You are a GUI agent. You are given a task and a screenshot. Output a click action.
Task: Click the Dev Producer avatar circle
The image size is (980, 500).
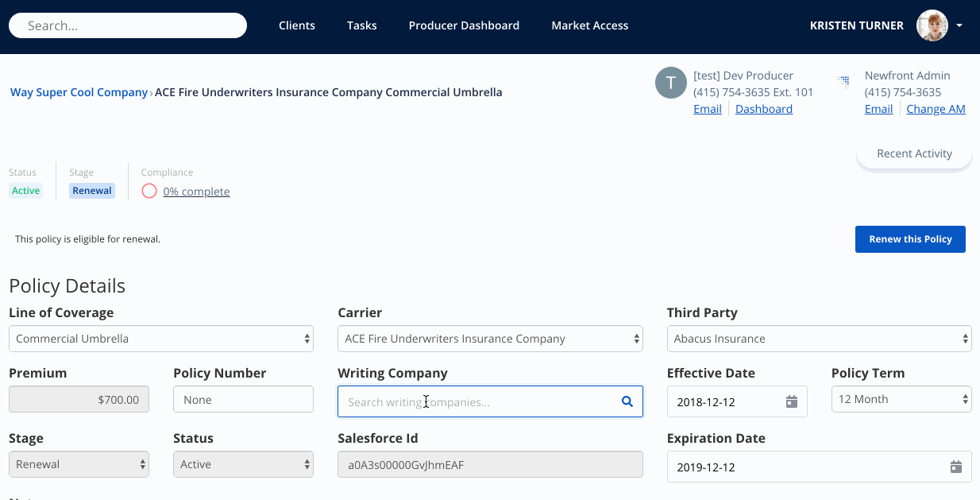[x=671, y=83]
